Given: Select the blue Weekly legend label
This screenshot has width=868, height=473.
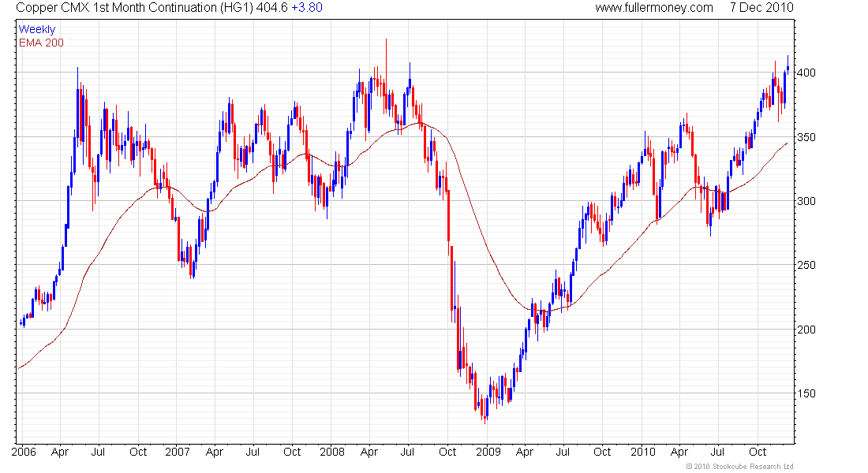Looking at the screenshot, I should tap(37, 30).
